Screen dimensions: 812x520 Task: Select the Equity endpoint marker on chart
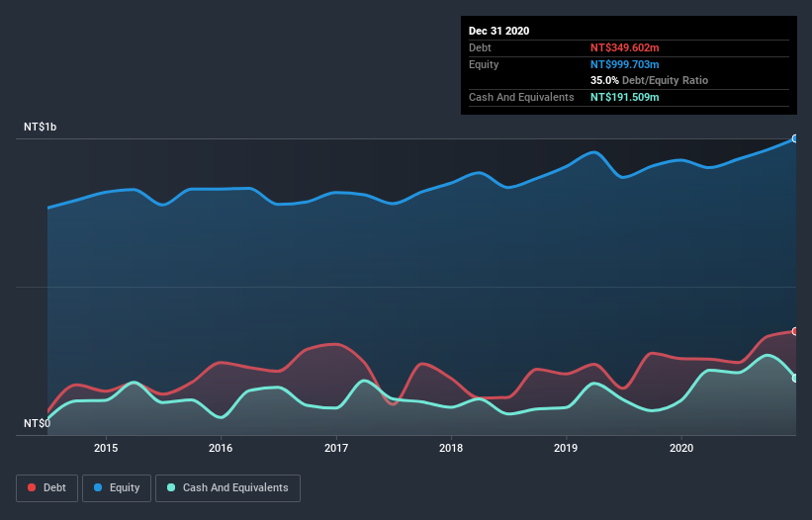(x=795, y=138)
